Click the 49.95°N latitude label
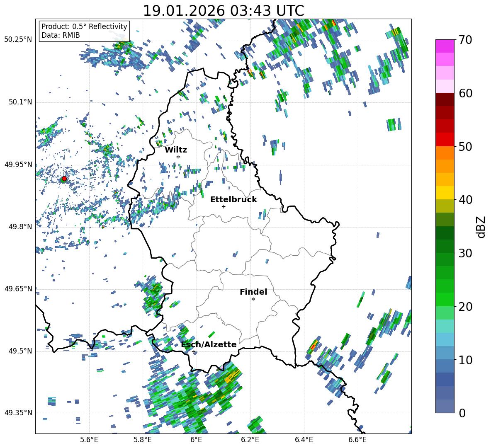491x448 pixels. click(18, 165)
